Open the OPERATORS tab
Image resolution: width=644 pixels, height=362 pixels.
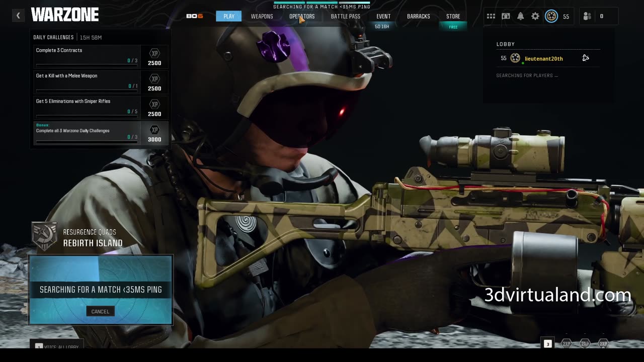tap(302, 16)
